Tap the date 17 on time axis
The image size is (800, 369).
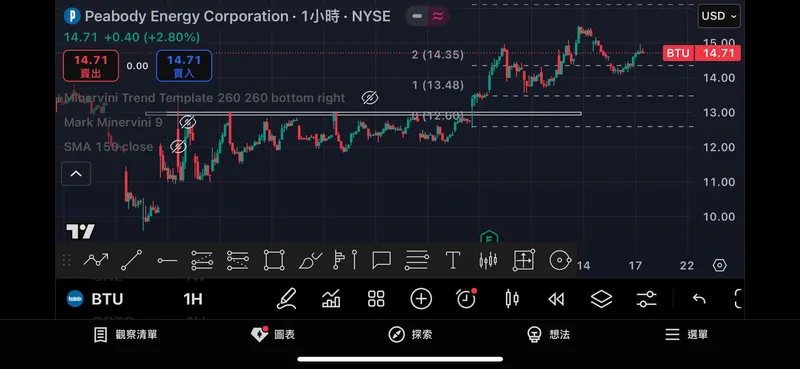pyautogui.click(x=635, y=265)
